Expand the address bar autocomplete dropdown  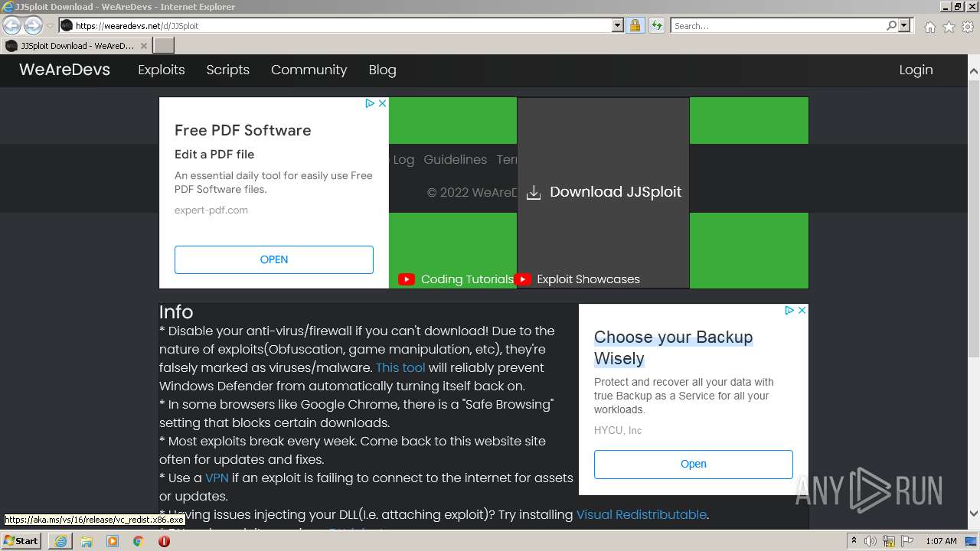pos(618,25)
